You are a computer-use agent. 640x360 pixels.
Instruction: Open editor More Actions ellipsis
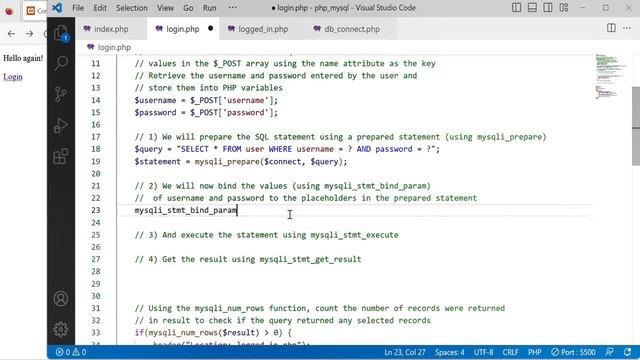[x=627, y=28]
